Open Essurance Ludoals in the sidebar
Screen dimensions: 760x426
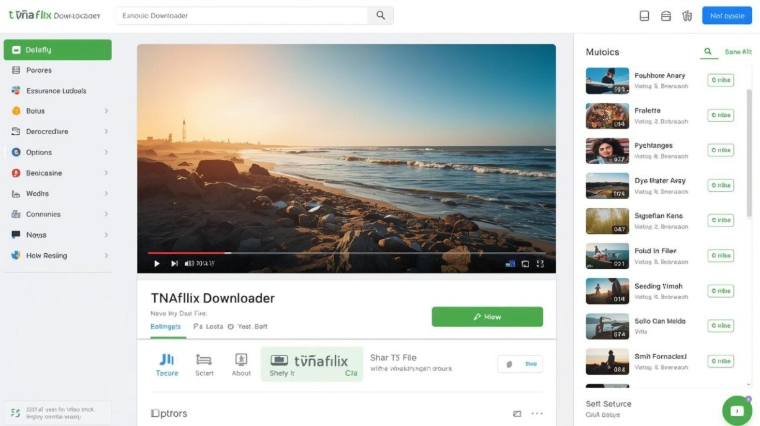click(x=56, y=91)
